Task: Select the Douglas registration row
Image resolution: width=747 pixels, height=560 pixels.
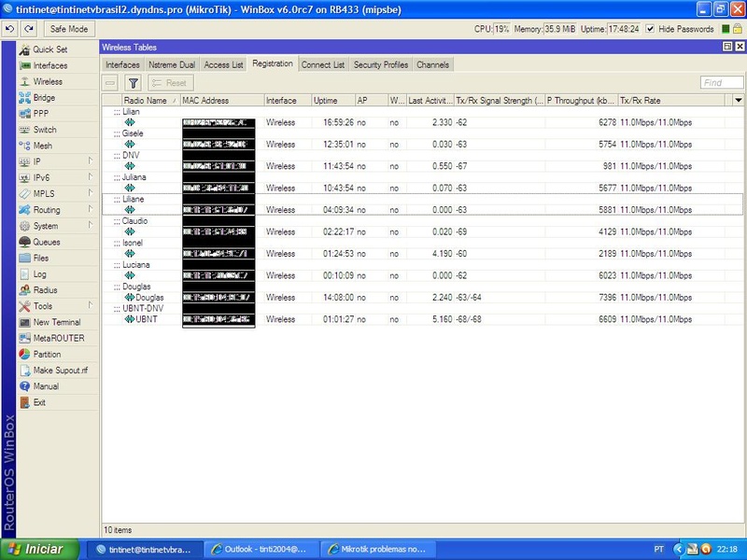Action: tap(422, 297)
